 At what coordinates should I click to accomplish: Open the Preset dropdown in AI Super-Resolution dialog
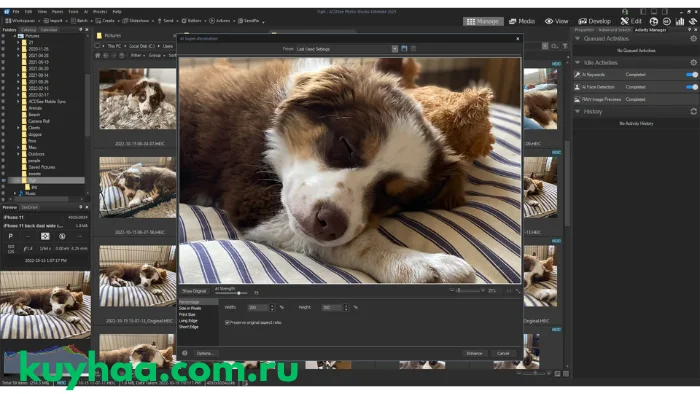(395, 49)
